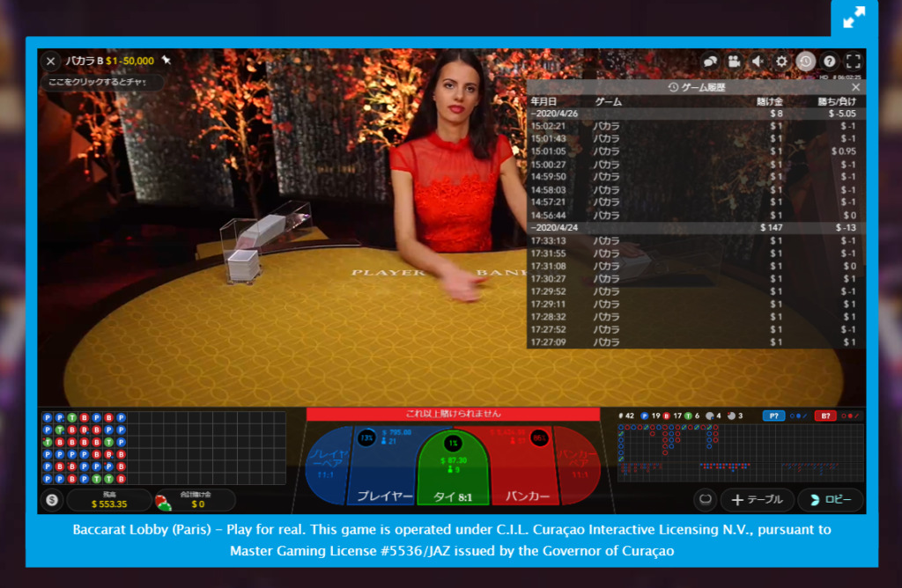Open the live chat bubbles icon
Image resolution: width=902 pixels, height=588 pixels.
click(x=710, y=62)
